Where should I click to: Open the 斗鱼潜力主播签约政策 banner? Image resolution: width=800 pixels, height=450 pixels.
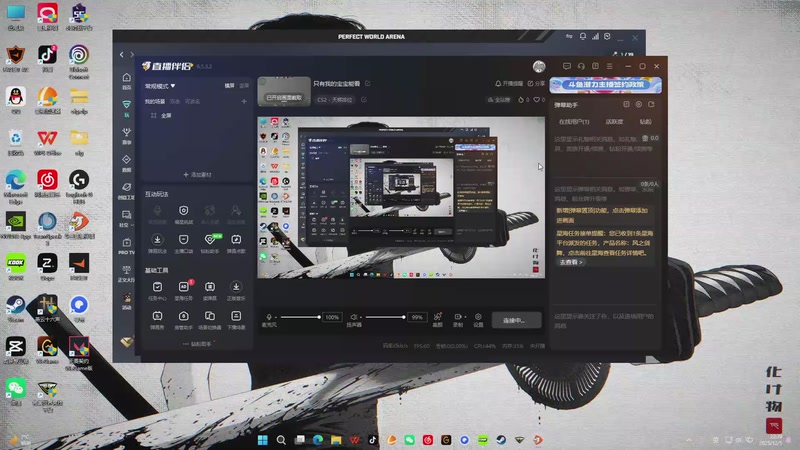(x=606, y=85)
